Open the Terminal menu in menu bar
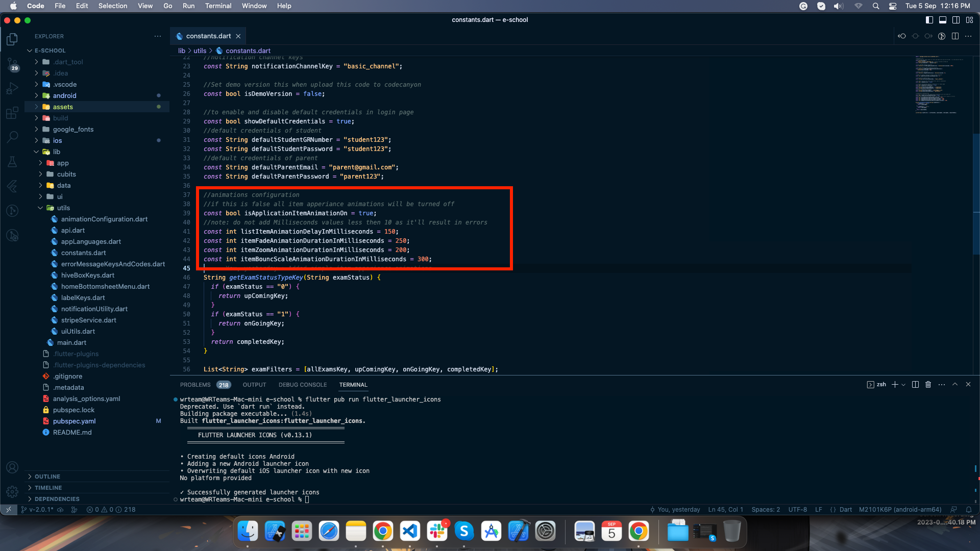Image resolution: width=980 pixels, height=551 pixels. [218, 6]
